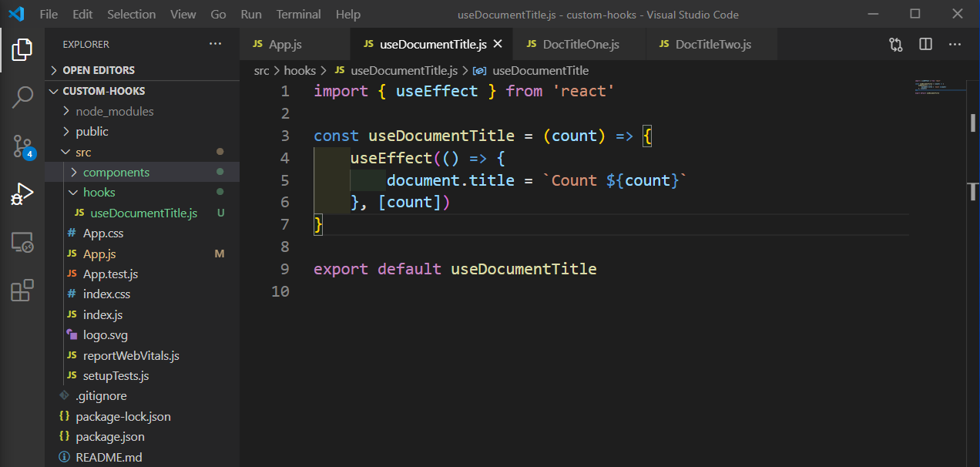Open the File menu
The width and height of the screenshot is (980, 467).
(x=48, y=14)
